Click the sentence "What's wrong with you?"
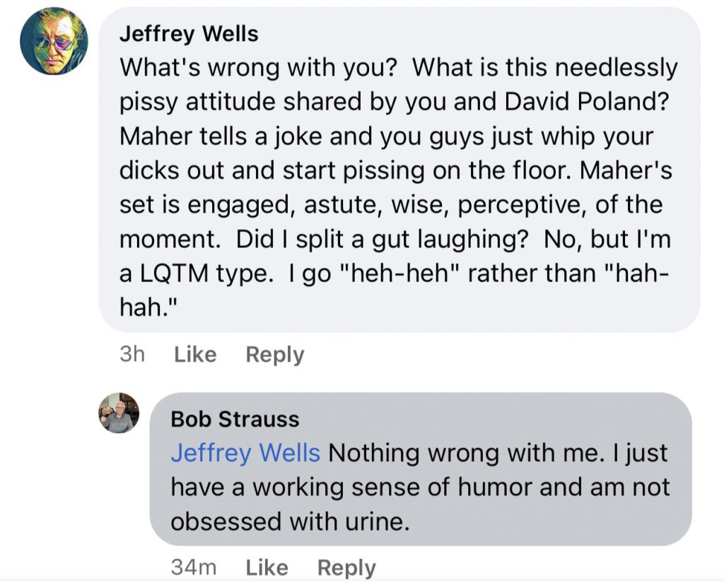This screenshot has height=588, width=724. pyautogui.click(x=259, y=68)
